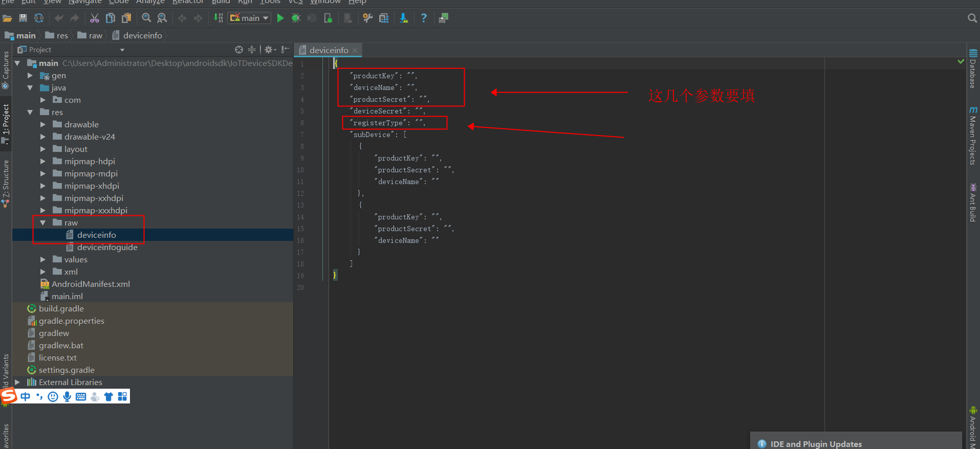
Task: Click the Paste clipboard icon
Action: click(126, 18)
